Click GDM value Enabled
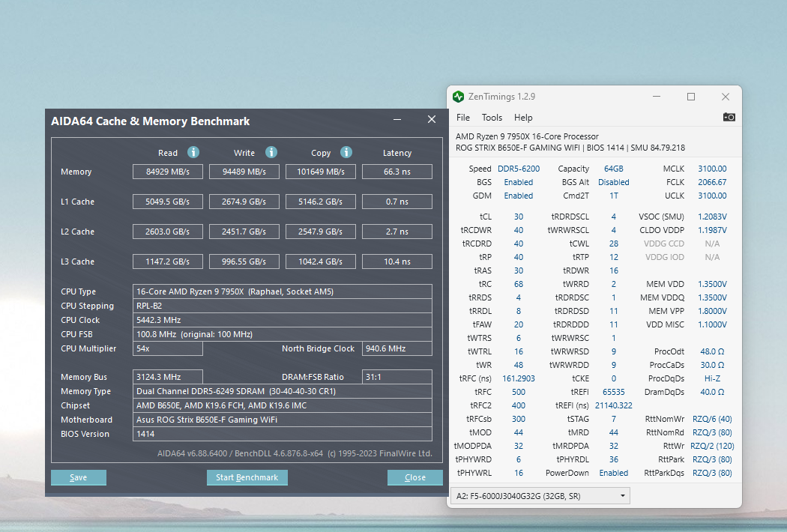787x532 pixels. 519,196
